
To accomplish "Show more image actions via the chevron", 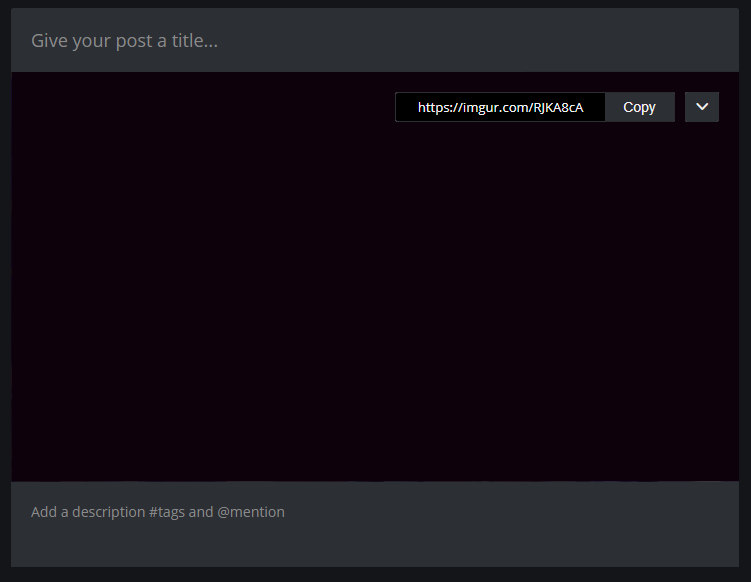I will click(702, 107).
